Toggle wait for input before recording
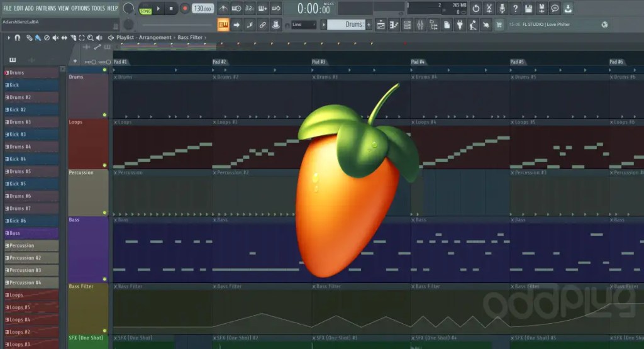The width and height of the screenshot is (644, 349). (x=236, y=8)
